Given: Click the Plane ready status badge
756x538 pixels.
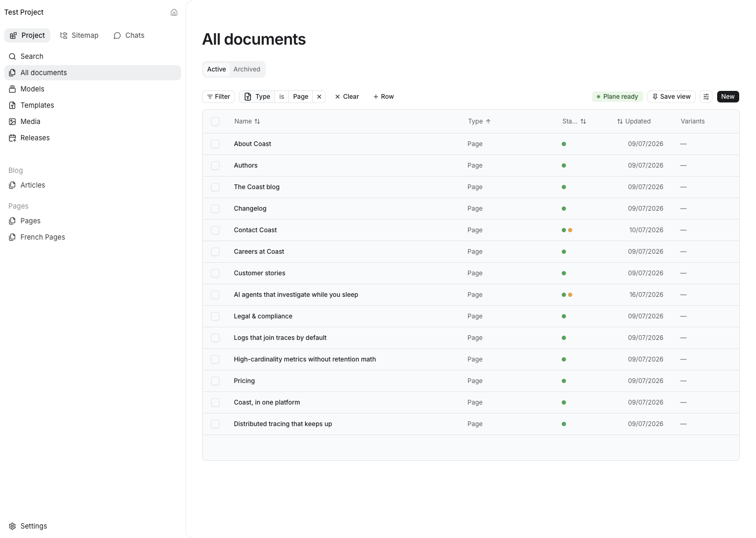Looking at the screenshot, I should pyautogui.click(x=617, y=97).
